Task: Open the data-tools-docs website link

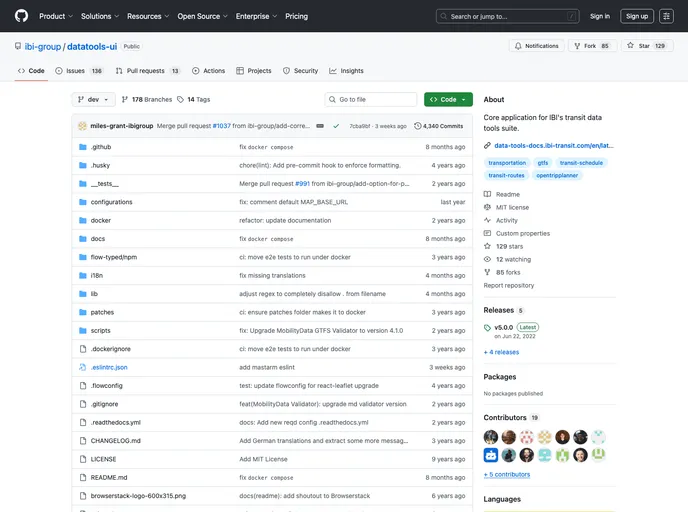Action: point(554,146)
